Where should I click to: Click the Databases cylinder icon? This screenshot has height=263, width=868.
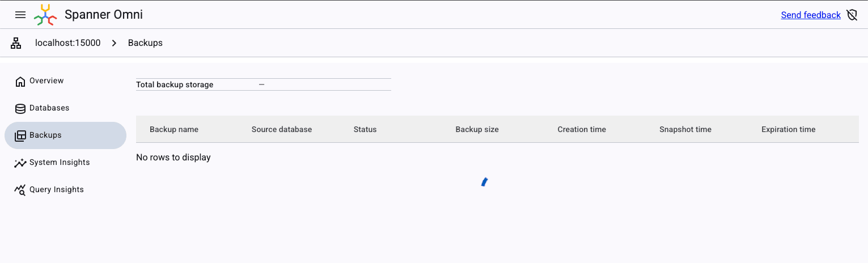click(20, 108)
